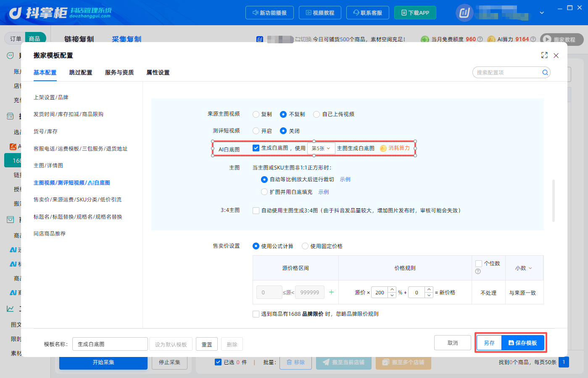This screenshot has width=588, height=378.
Task: Open the 第5张 main image dropdown
Action: [321, 148]
